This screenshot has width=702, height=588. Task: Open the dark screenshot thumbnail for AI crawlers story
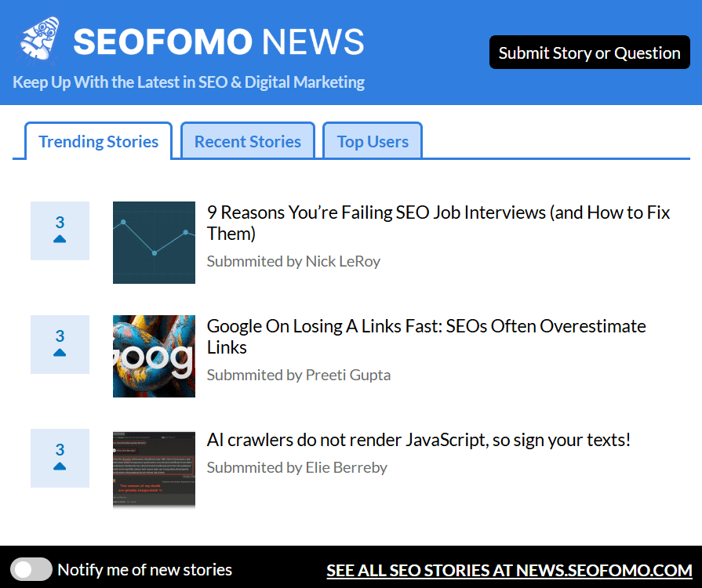click(154, 470)
